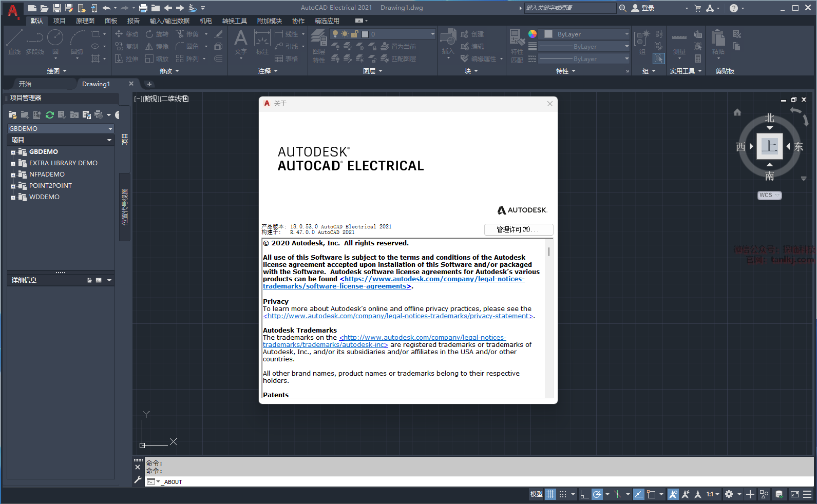817x504 pixels.
Task: Toggle snap mode in status bar
Action: point(563,494)
